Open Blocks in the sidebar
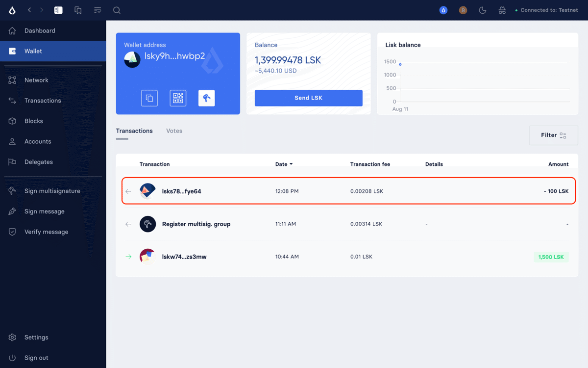 [53, 121]
